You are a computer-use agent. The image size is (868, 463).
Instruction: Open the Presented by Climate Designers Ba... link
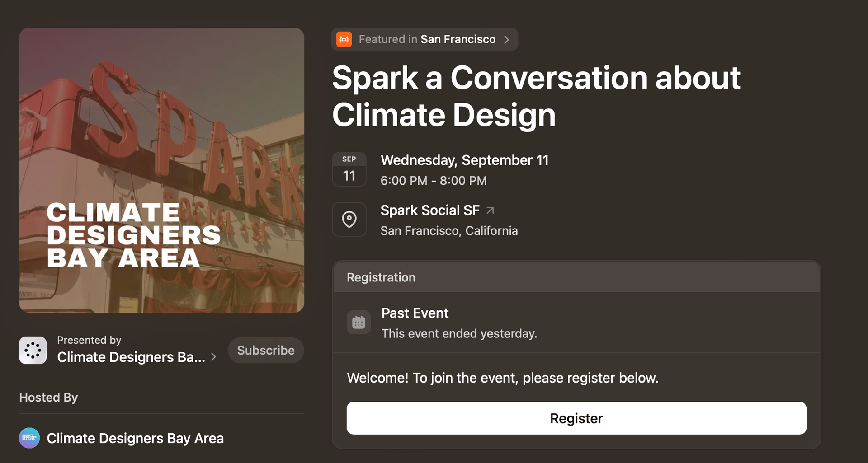[131, 357]
